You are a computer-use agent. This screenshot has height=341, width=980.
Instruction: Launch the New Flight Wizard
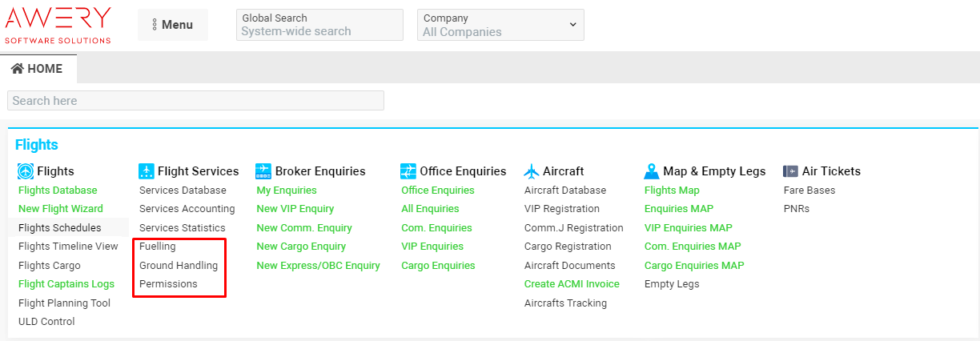(x=61, y=209)
